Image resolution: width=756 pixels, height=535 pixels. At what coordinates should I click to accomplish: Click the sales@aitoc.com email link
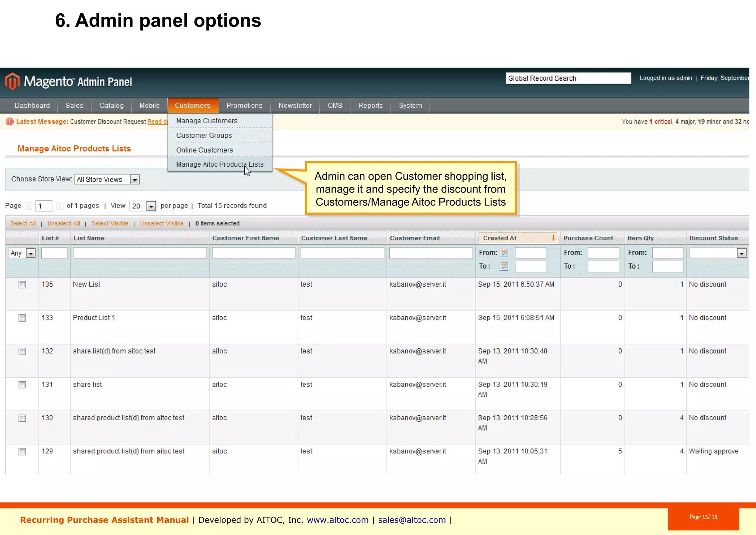412,520
